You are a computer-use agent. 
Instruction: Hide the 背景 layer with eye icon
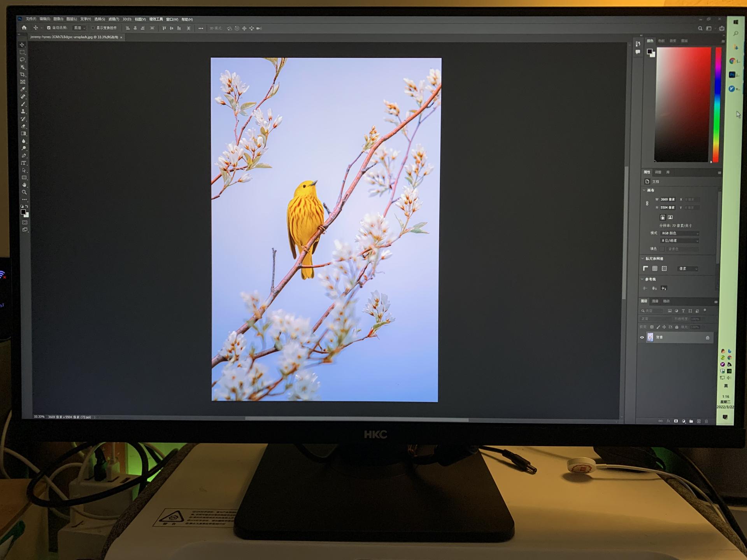642,338
